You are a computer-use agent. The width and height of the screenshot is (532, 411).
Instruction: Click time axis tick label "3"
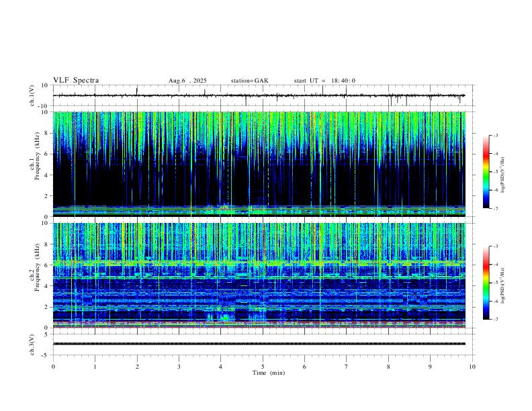[179, 367]
